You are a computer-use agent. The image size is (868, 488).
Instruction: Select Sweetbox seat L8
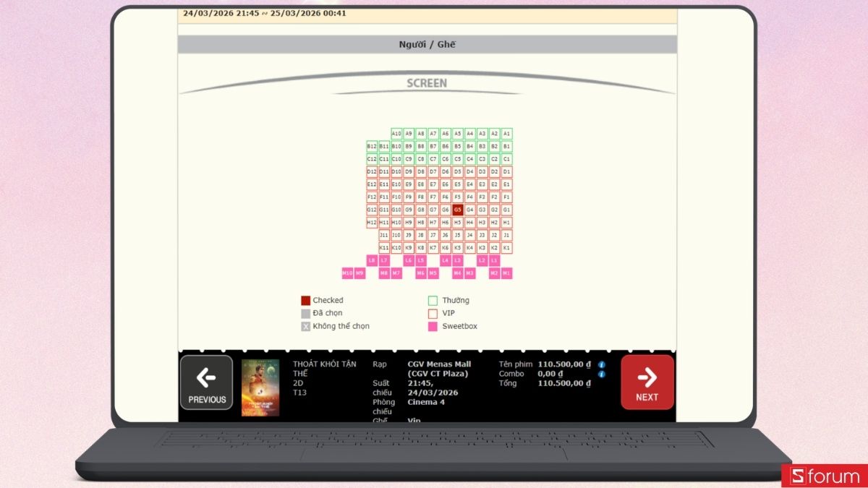point(372,260)
